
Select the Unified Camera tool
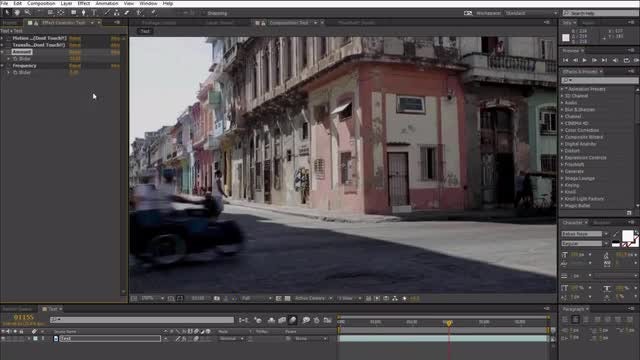[50, 13]
